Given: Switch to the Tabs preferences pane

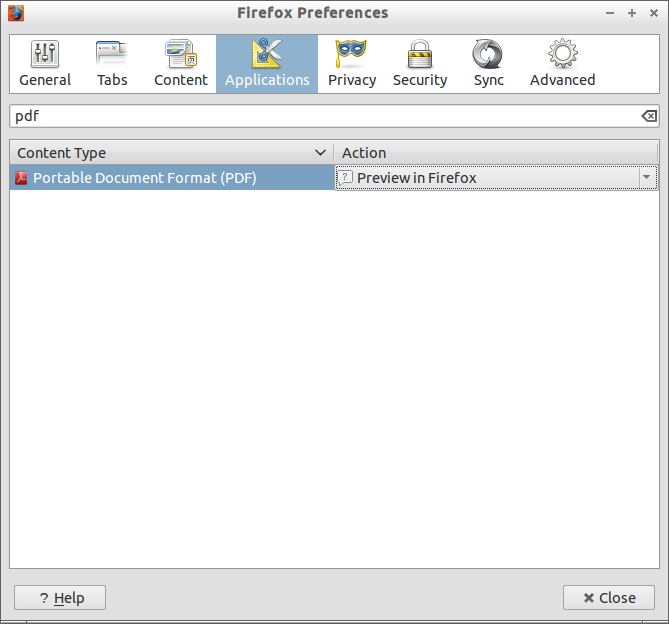Looking at the screenshot, I should (112, 64).
